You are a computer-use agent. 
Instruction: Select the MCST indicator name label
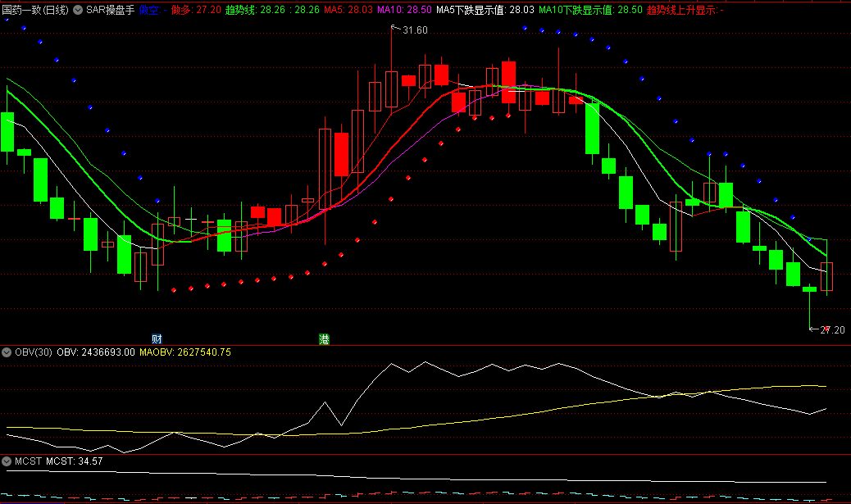28,461
